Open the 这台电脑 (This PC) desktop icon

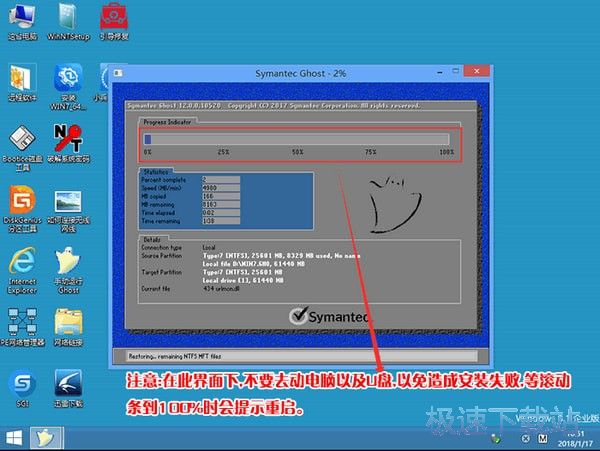click(22, 17)
